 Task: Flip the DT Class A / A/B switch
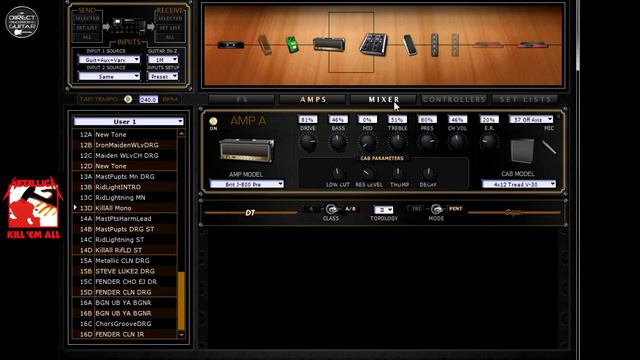(x=331, y=209)
